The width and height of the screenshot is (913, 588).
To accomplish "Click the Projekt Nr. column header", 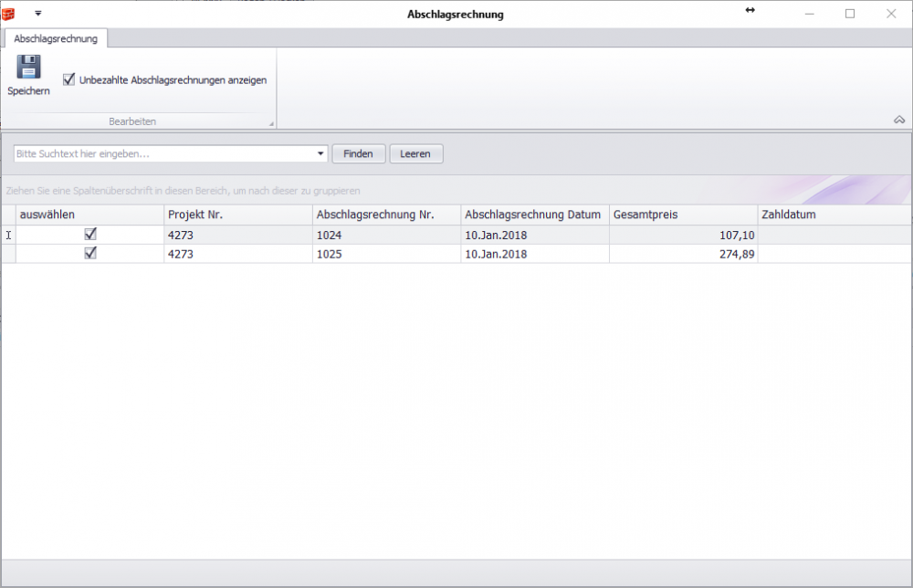I will coord(237,215).
